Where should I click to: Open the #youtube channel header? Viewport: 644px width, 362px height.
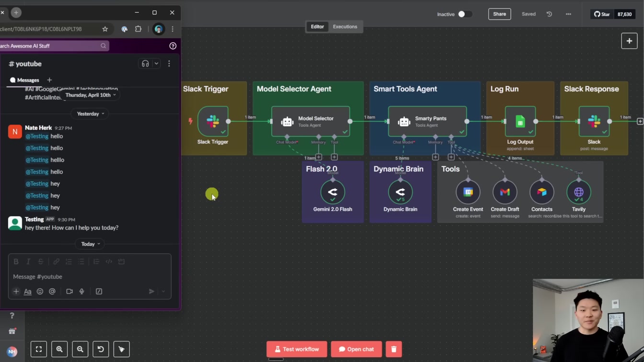tap(25, 64)
